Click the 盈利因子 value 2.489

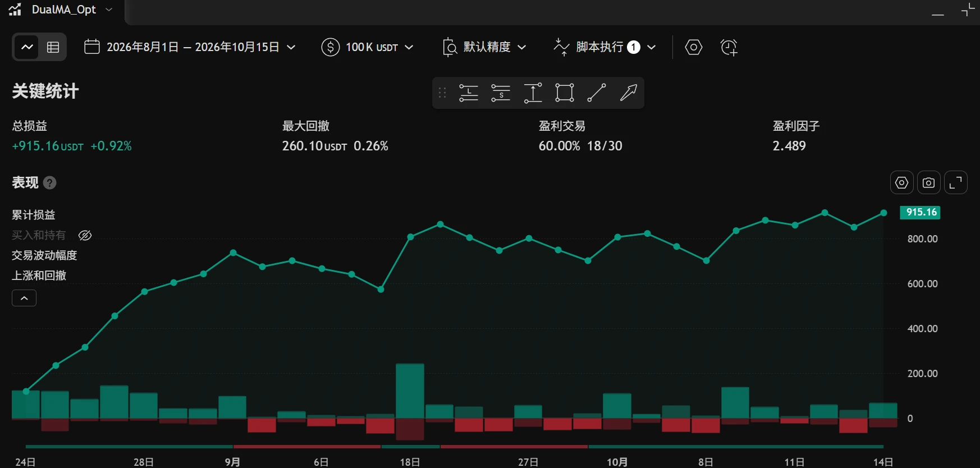coord(789,146)
